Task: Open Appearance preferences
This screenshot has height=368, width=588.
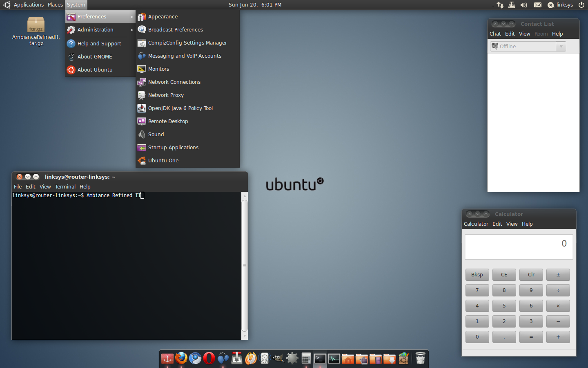Action: click(x=187, y=17)
